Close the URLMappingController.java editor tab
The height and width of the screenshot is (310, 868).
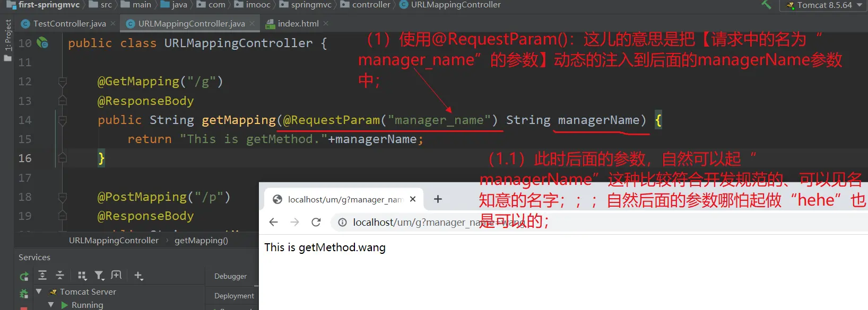point(252,23)
